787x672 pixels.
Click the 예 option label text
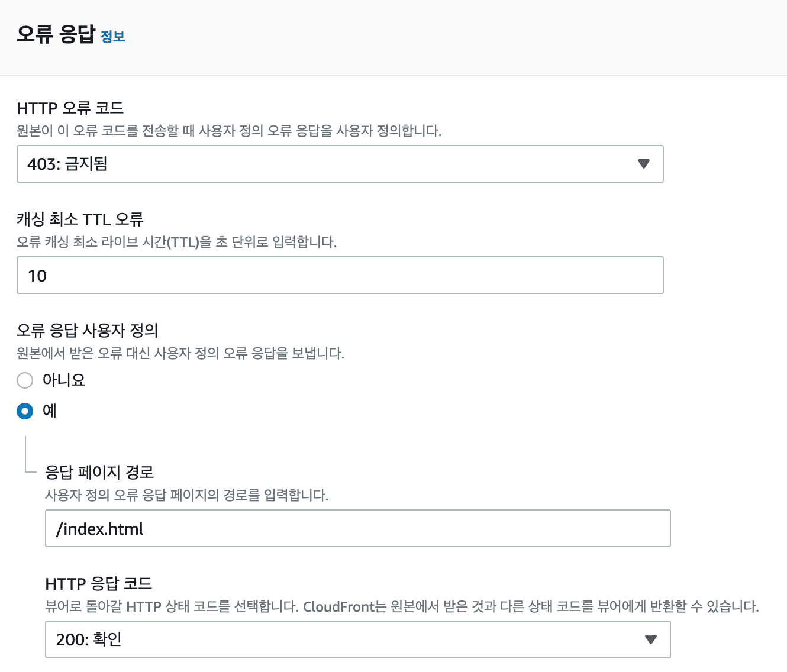pos(50,411)
